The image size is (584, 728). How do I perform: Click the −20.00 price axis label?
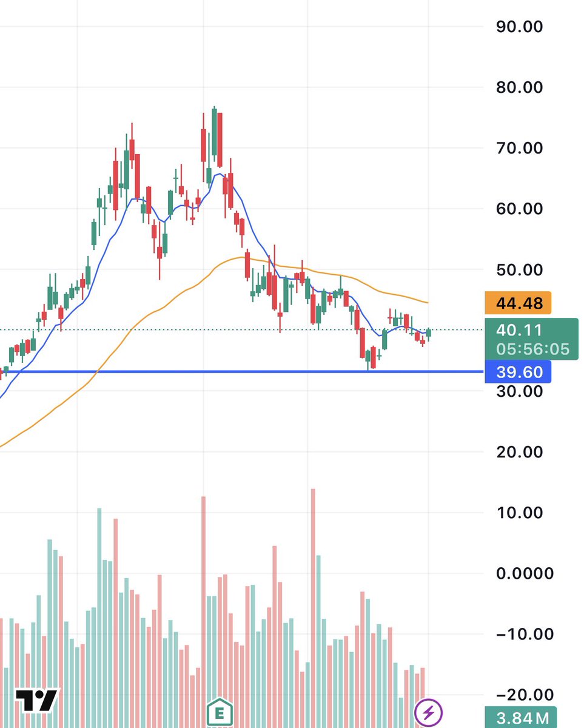coord(525,695)
